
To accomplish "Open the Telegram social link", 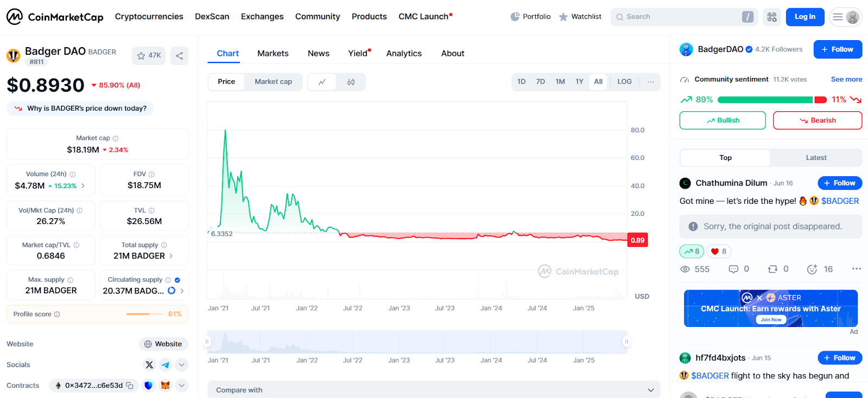I will coord(165,365).
